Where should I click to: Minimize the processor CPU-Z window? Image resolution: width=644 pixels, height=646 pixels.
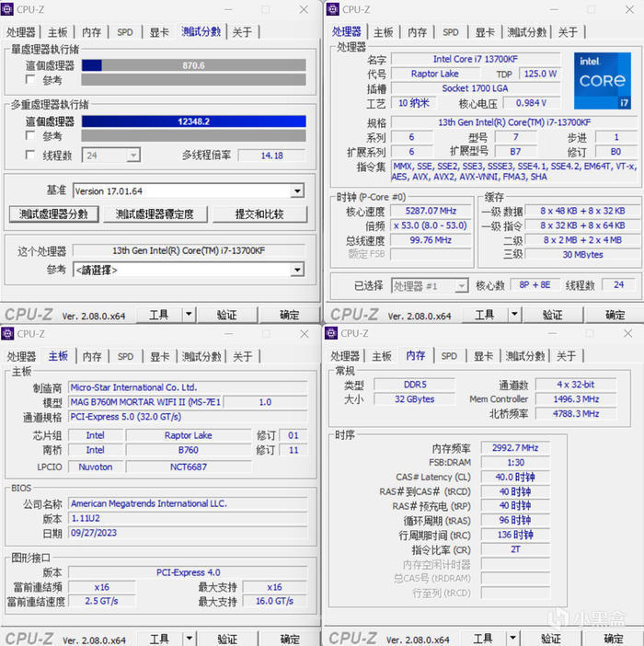[554, 9]
